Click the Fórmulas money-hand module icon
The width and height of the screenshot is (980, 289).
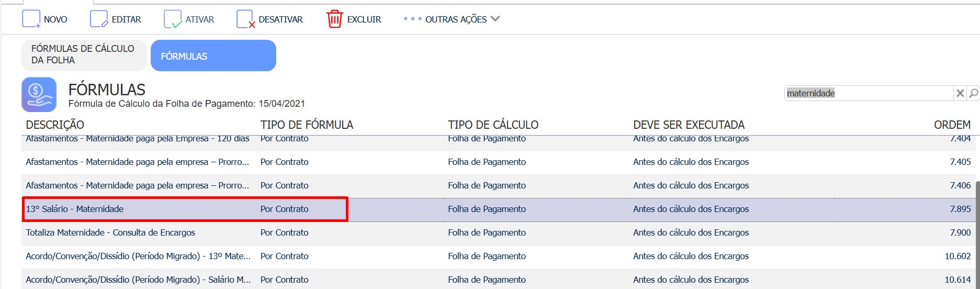coord(39,94)
